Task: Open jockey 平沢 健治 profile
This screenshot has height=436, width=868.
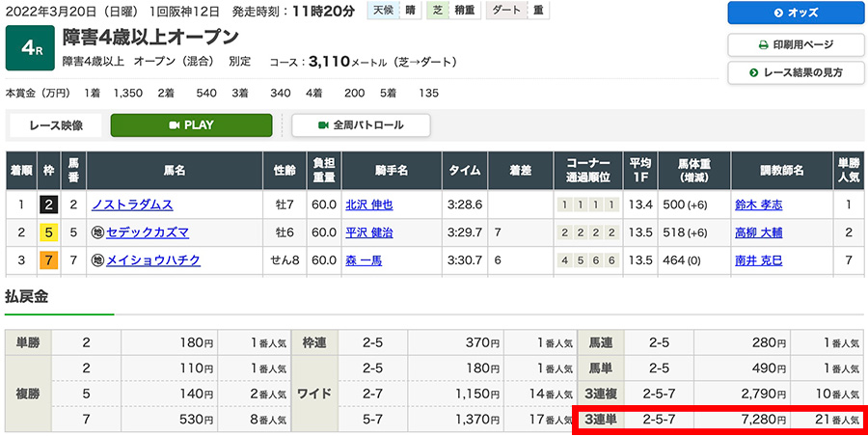Action: coord(369,232)
